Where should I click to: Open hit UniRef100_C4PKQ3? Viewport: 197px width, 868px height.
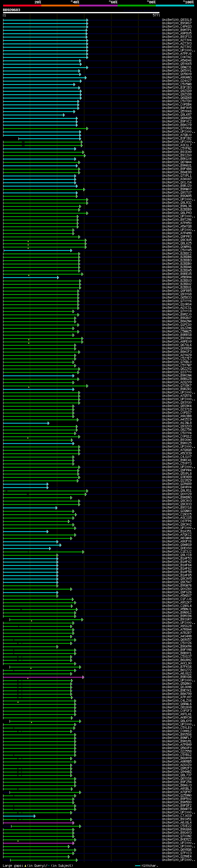point(177,26)
